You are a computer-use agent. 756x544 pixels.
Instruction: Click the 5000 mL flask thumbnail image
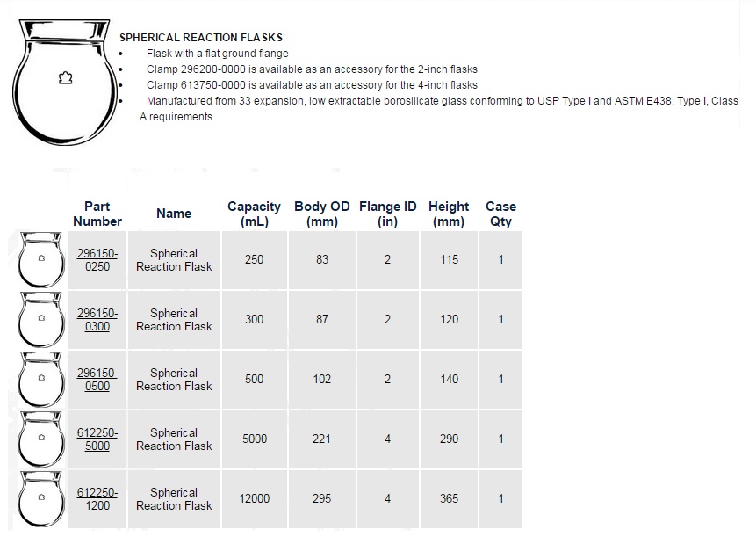(41, 439)
